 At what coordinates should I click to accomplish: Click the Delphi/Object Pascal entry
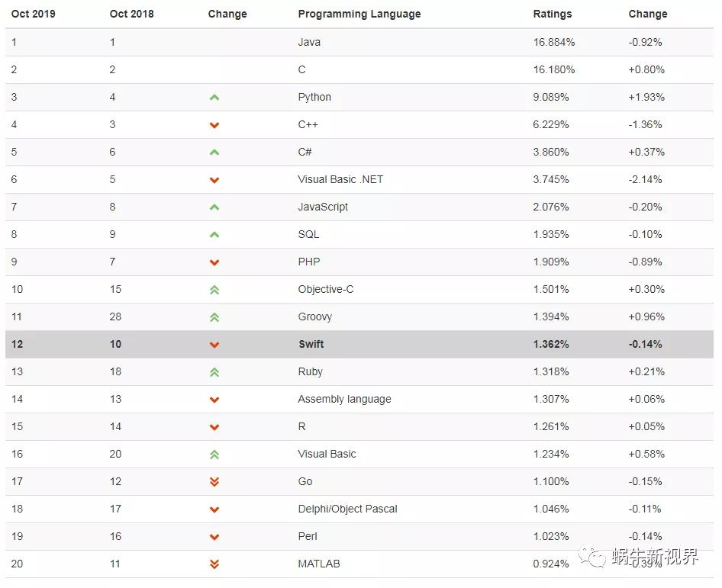point(347,509)
